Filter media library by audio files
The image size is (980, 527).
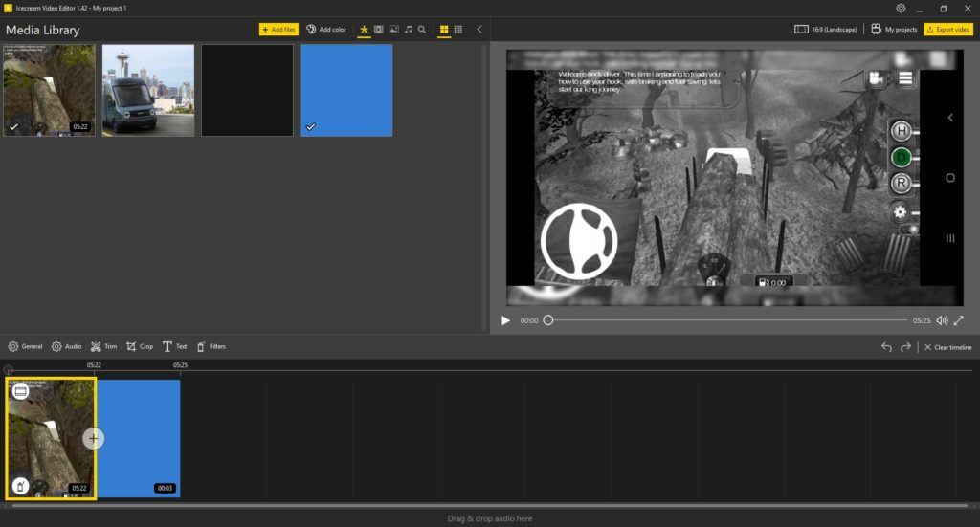click(x=408, y=30)
